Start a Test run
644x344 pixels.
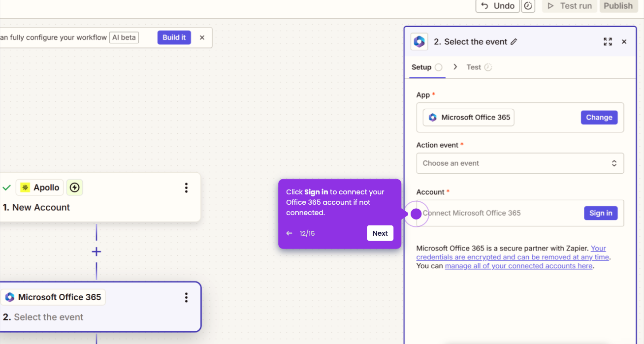pyautogui.click(x=570, y=6)
